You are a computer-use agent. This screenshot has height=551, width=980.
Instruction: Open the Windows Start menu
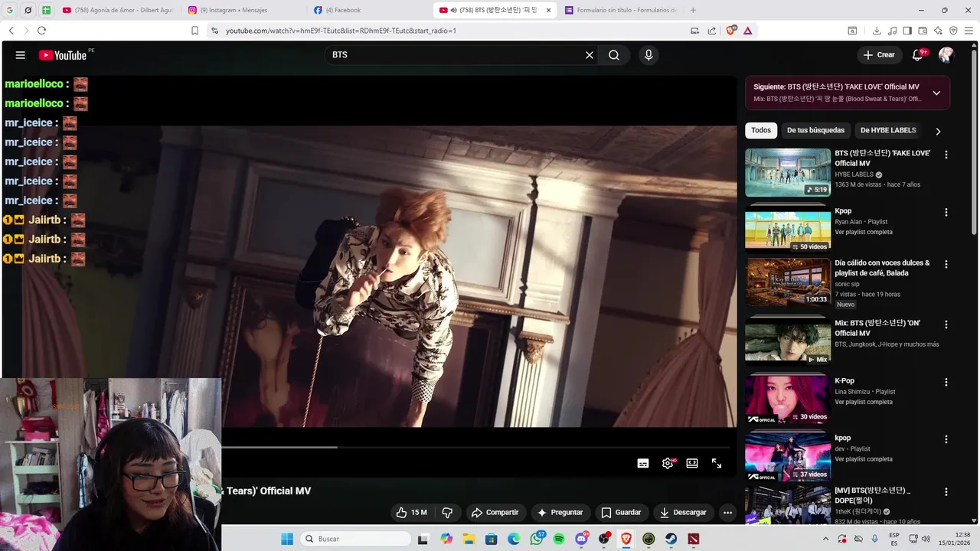(287, 539)
